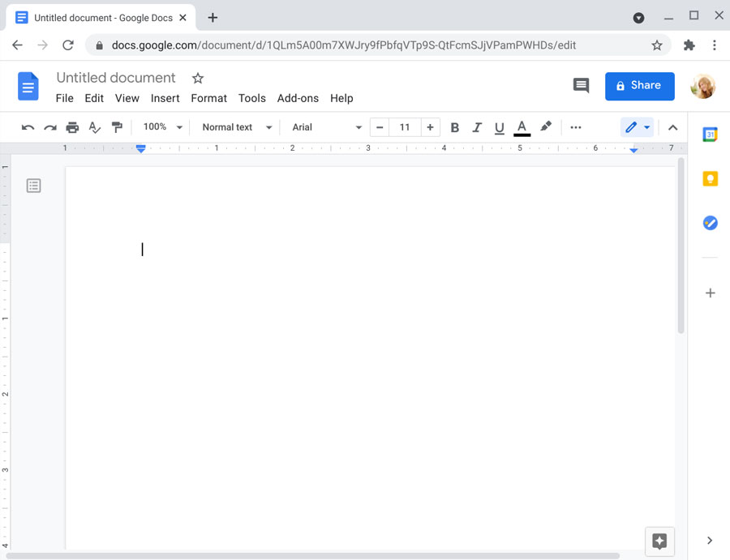Open the font family dropdown

pyautogui.click(x=324, y=127)
